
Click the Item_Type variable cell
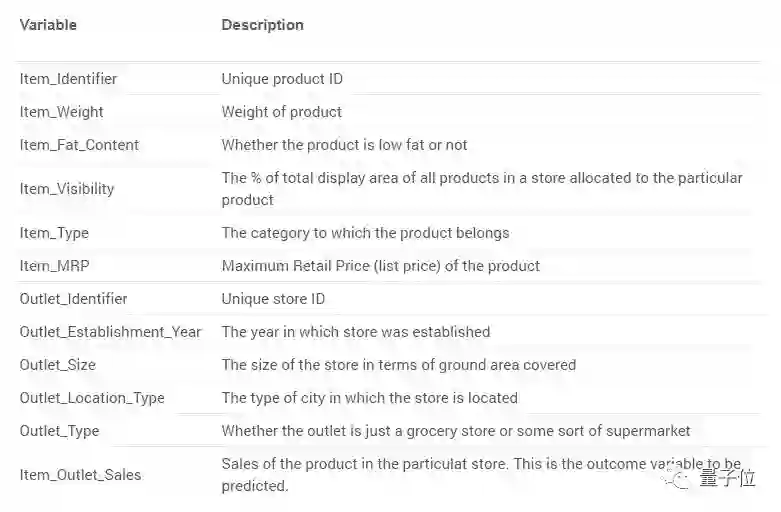coord(54,233)
